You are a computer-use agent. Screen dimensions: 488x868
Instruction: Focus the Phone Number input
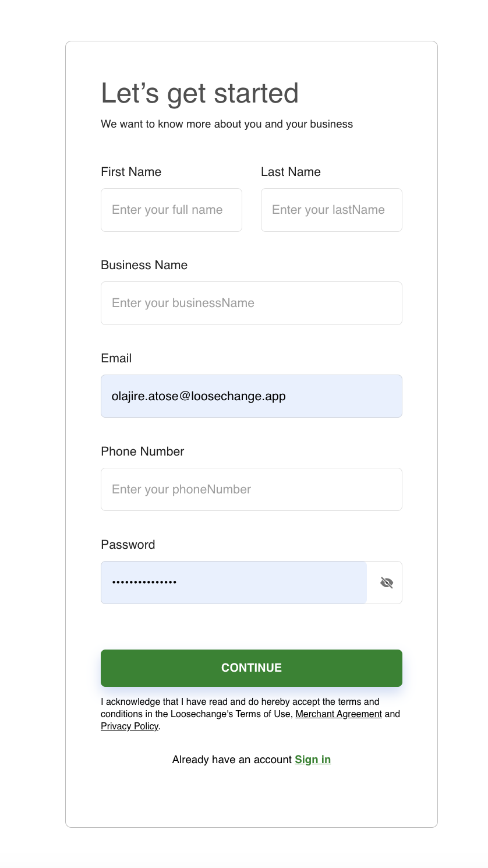tap(251, 489)
